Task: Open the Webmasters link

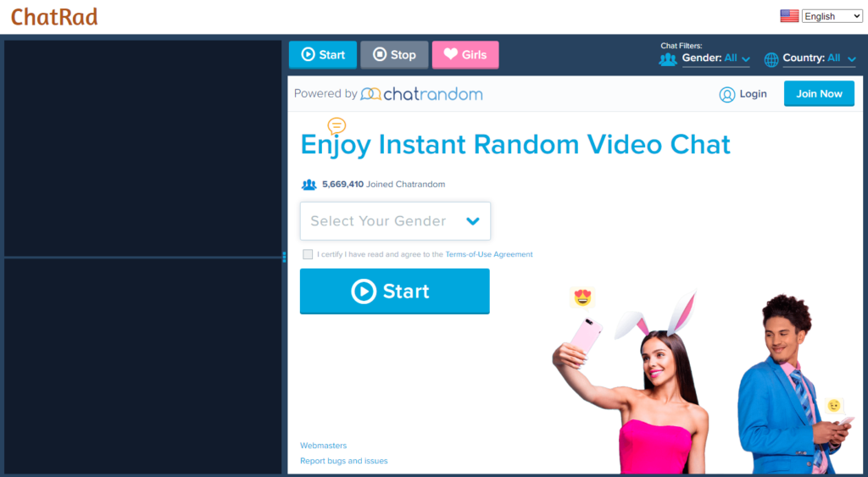Action: tap(323, 446)
